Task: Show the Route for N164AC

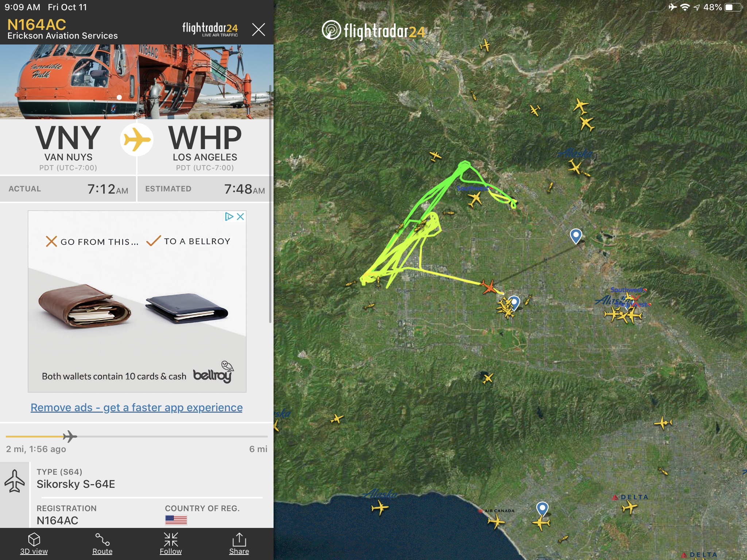Action: coord(102,544)
